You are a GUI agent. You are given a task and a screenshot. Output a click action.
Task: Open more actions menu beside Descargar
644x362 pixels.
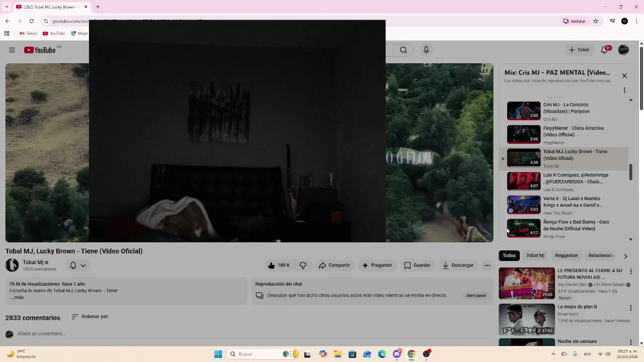(x=487, y=265)
